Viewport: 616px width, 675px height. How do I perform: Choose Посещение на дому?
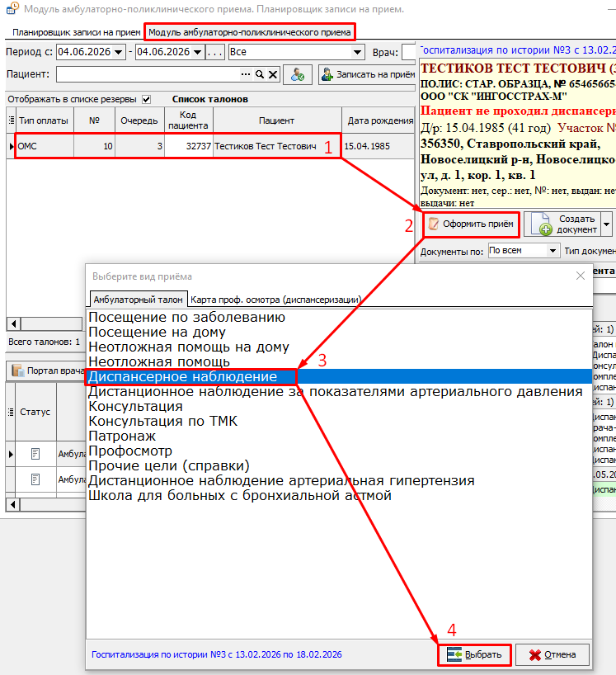pos(157,333)
